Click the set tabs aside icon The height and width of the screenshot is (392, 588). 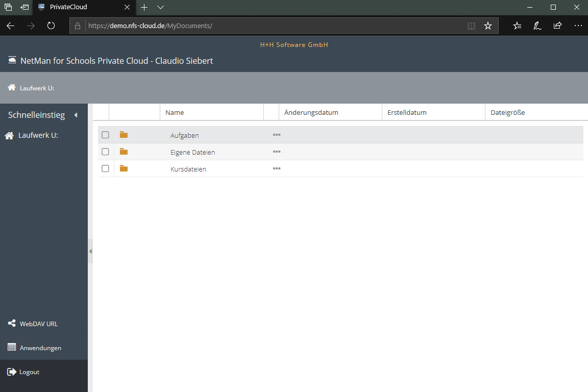pos(24,7)
